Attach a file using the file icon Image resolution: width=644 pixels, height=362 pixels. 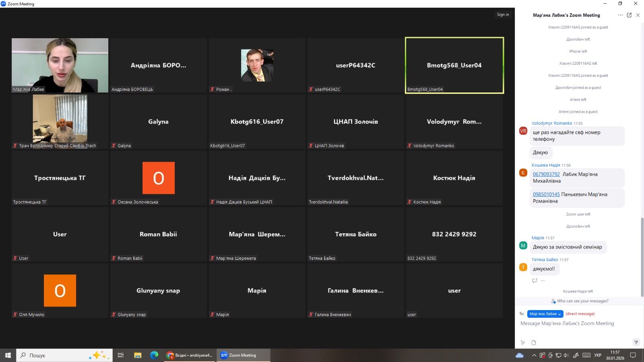tap(534, 343)
